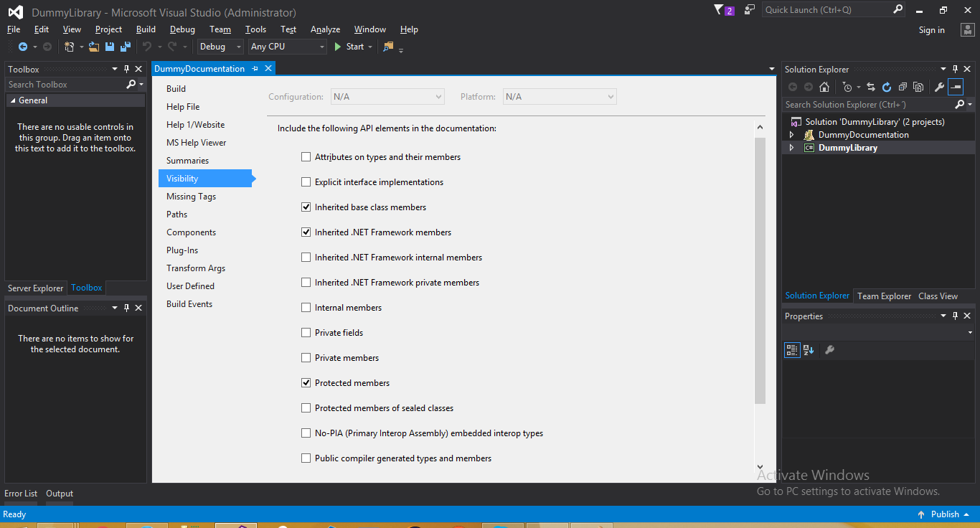The width and height of the screenshot is (980, 528).
Task: Enable the Private fields checkbox
Action: tap(306, 333)
